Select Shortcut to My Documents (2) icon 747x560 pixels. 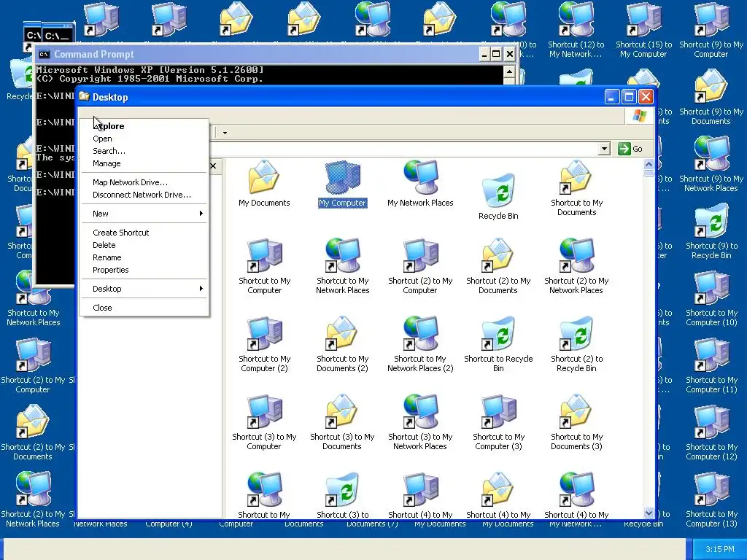pyautogui.click(x=343, y=344)
